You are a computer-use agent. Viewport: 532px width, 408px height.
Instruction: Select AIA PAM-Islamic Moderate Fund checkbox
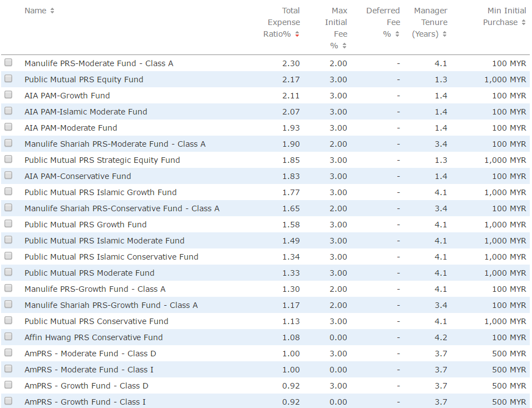[8, 111]
